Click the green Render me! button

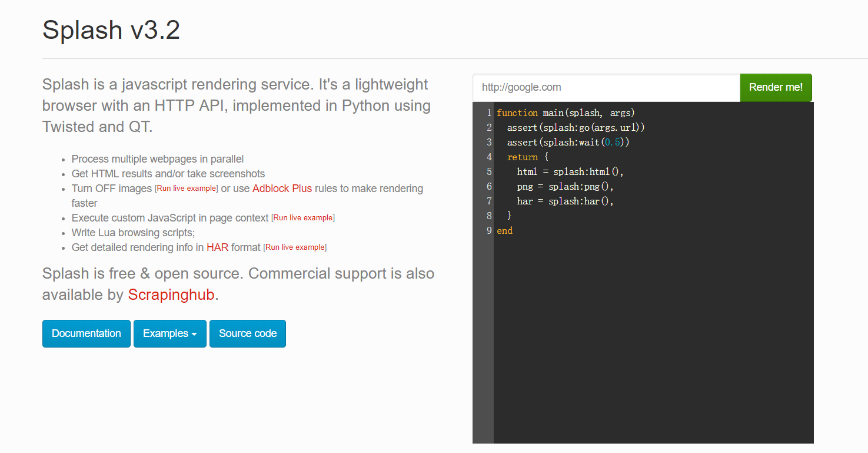click(x=776, y=87)
